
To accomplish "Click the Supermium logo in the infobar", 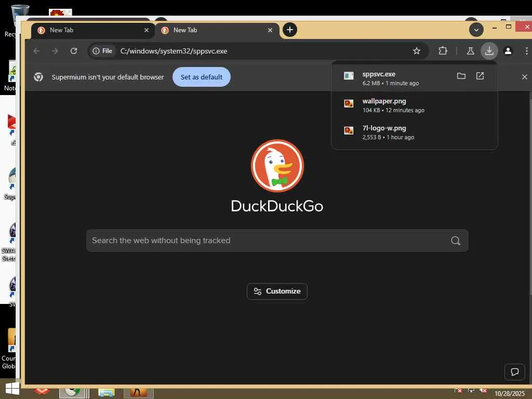I will click(x=38, y=77).
